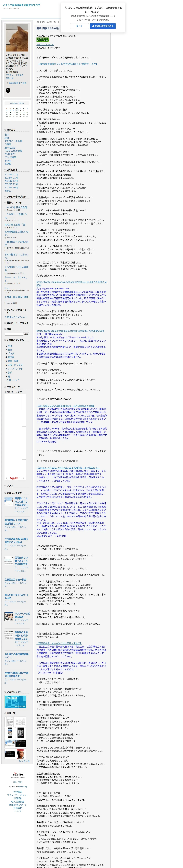Open 2025年 12月 archive
The image size is (183, 868).
point(11,181)
